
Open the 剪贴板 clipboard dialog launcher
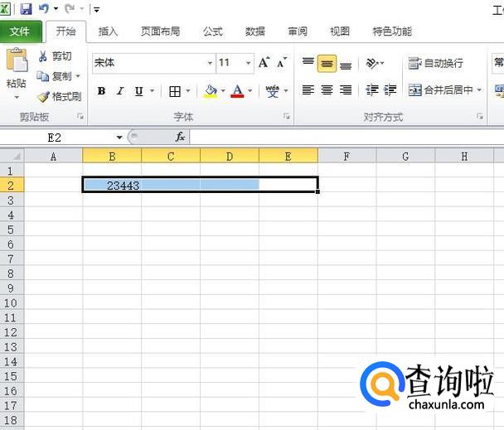pyautogui.click(x=80, y=116)
